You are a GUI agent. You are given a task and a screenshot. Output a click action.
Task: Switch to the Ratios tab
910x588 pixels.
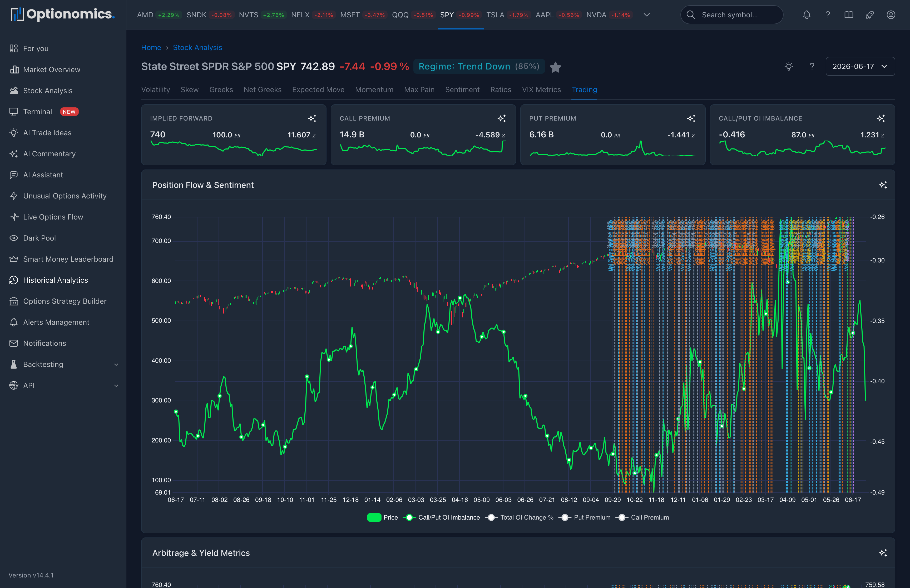501,90
